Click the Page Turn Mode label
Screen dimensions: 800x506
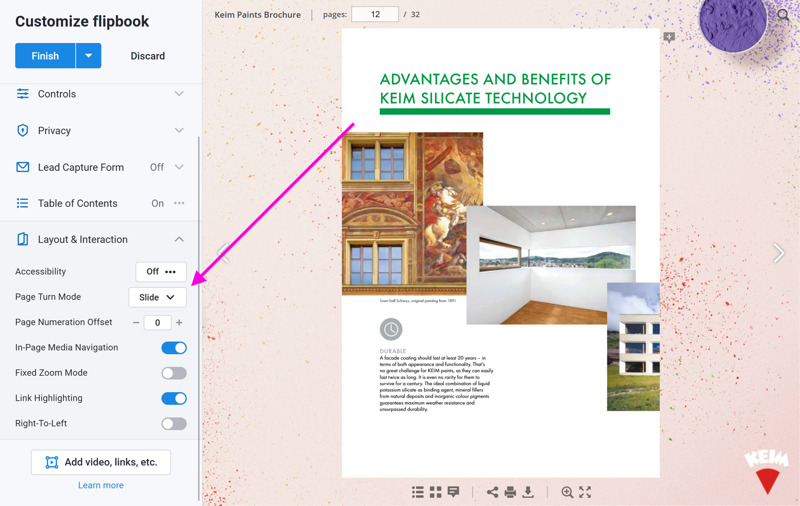(x=48, y=297)
